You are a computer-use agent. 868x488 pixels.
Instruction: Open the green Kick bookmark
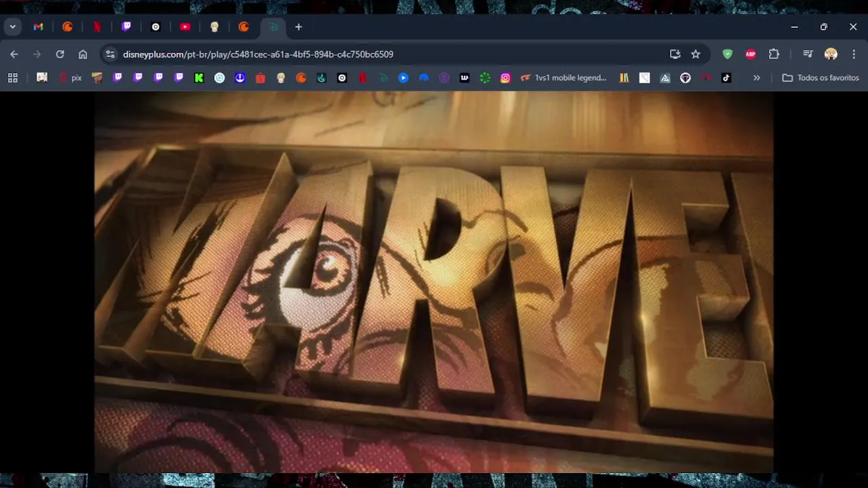pos(199,78)
